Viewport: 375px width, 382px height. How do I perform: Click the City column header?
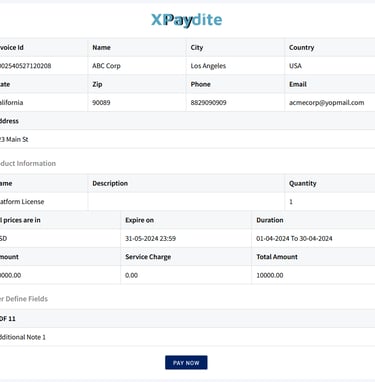(197, 47)
